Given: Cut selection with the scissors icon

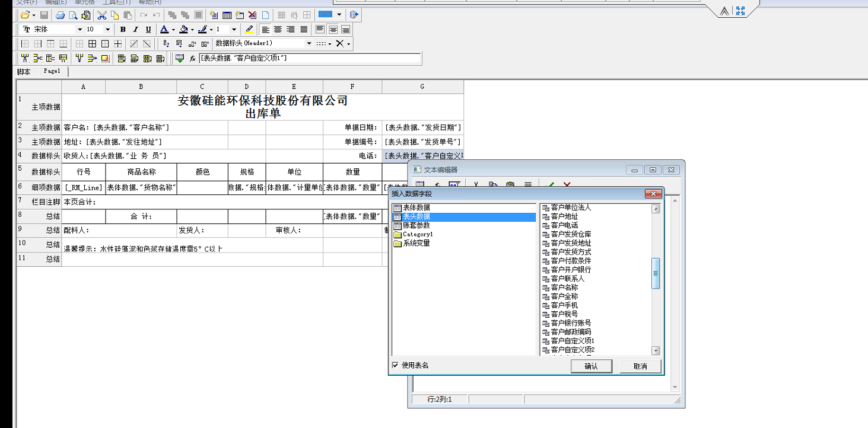Looking at the screenshot, I should pyautogui.click(x=101, y=15).
